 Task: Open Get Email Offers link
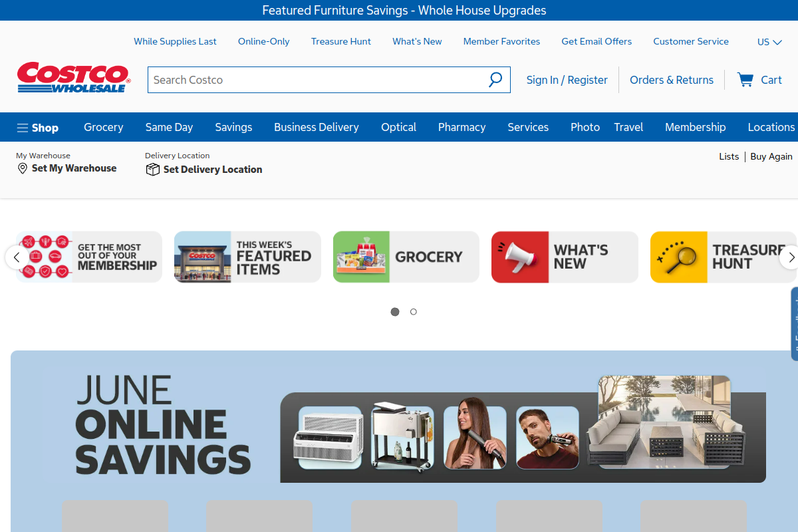(x=597, y=41)
